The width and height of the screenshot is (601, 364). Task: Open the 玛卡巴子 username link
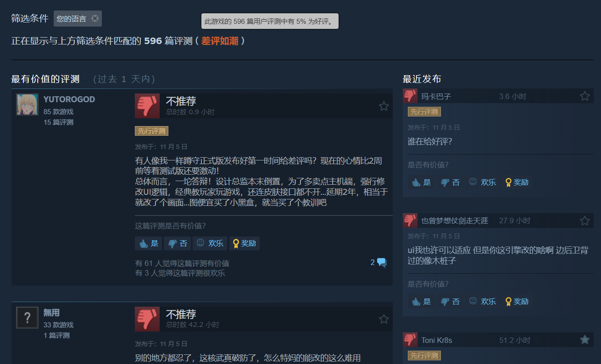436,96
